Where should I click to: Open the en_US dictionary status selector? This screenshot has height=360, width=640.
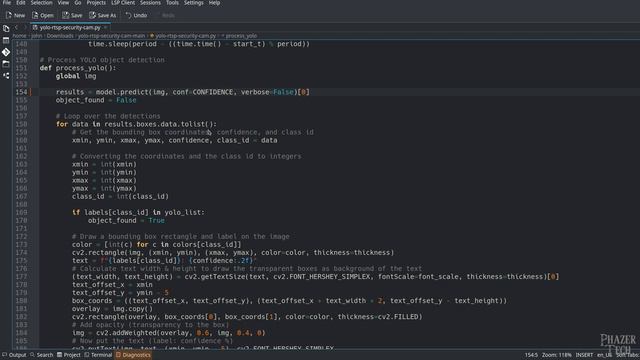pos(604,355)
